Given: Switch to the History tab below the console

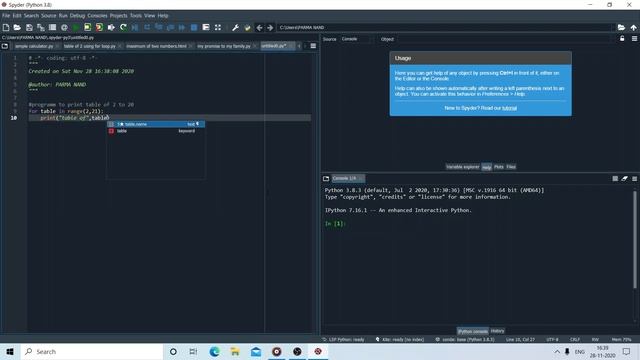Looking at the screenshot, I should tap(497, 331).
